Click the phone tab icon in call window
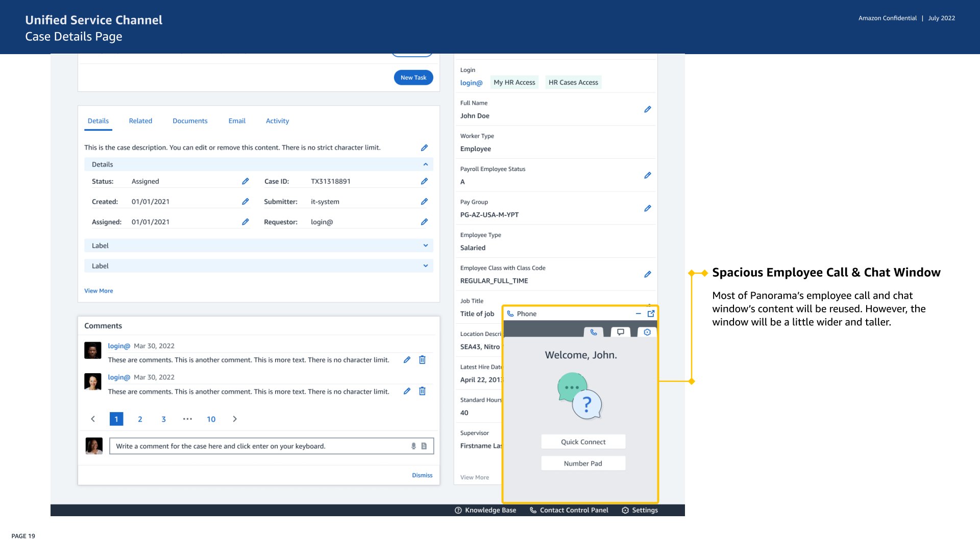Viewport: 980px width, 555px height. point(594,332)
